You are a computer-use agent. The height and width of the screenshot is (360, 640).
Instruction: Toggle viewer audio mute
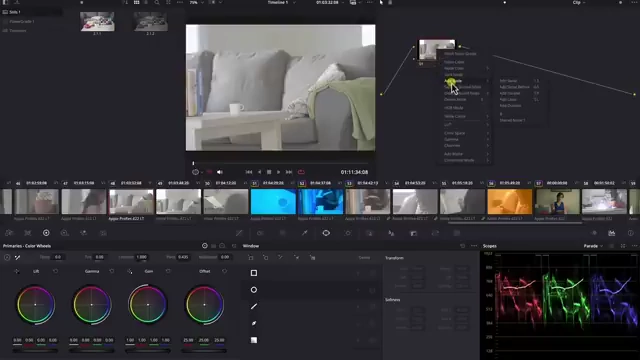[220, 172]
